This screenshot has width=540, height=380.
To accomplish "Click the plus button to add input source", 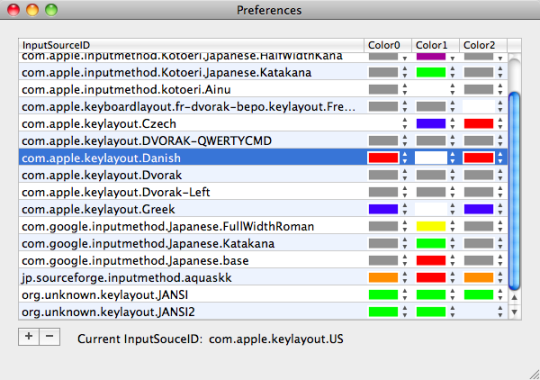I will click(x=29, y=337).
